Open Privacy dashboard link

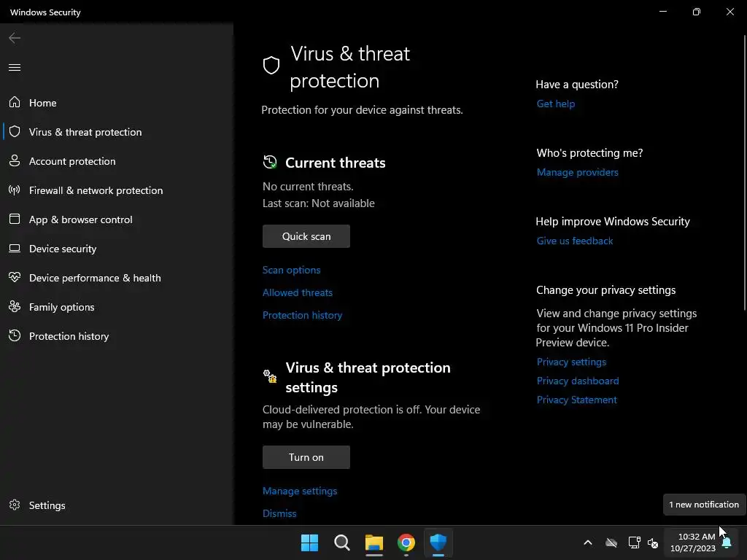click(x=578, y=381)
